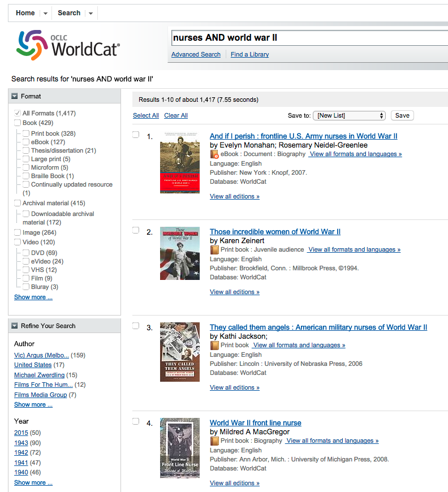This screenshot has height=492, width=448.
Task: Open 'Those incredible women of World War II' title
Action: point(275,231)
